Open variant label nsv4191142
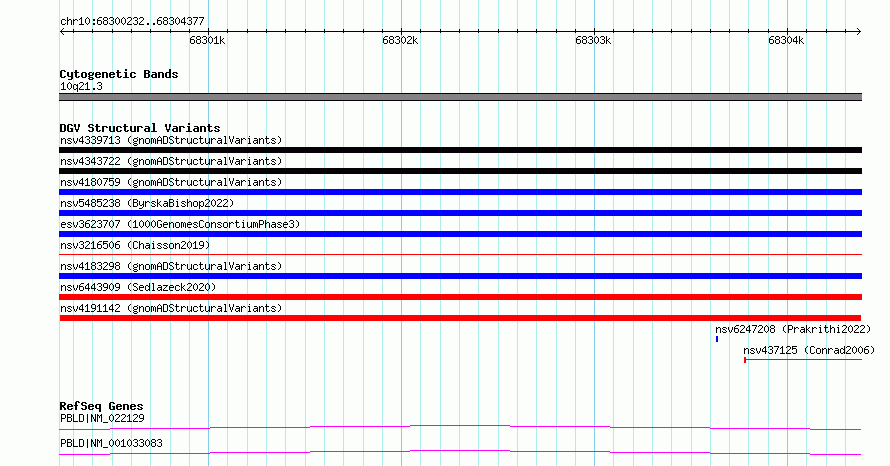This screenshot has width=890, height=466. 171,308
